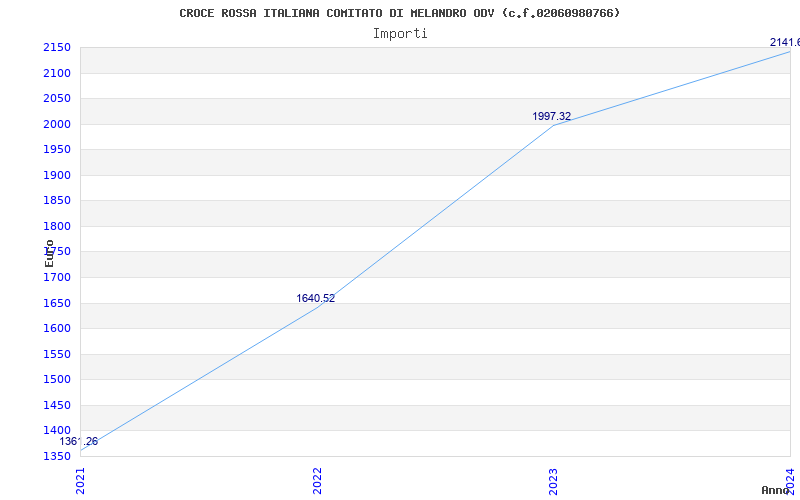
Task: Click the y-axis value 1550
Action: click(57, 355)
